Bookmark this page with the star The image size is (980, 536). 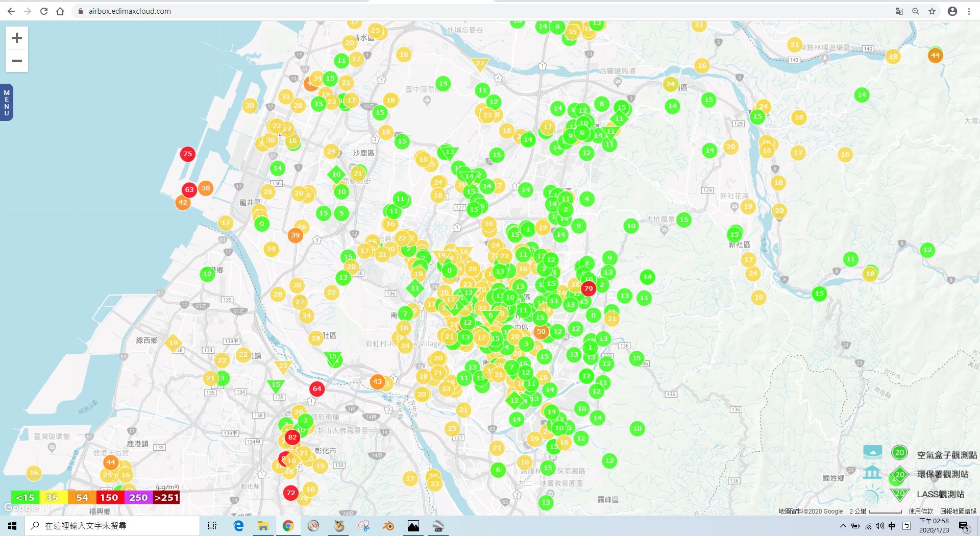(932, 11)
